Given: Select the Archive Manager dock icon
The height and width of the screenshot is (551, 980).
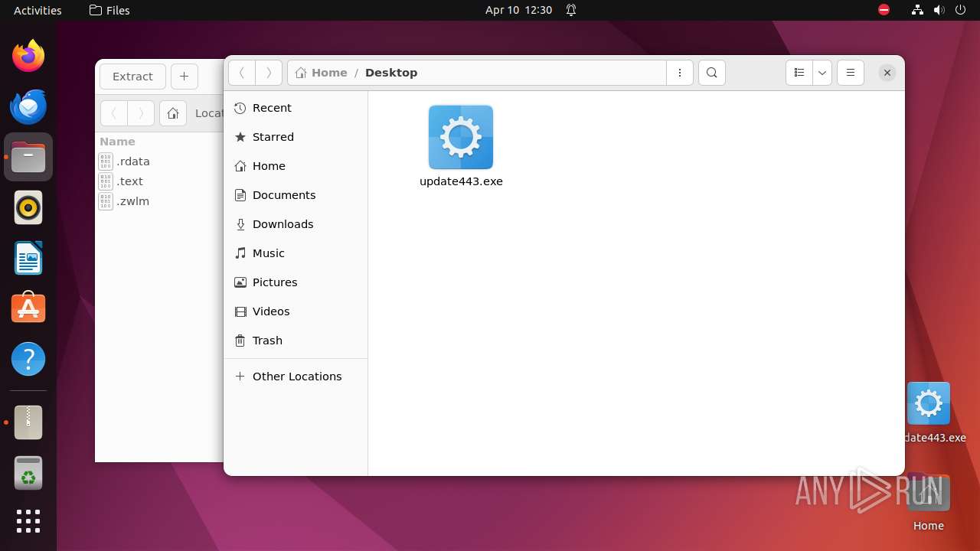Looking at the screenshot, I should (x=28, y=422).
